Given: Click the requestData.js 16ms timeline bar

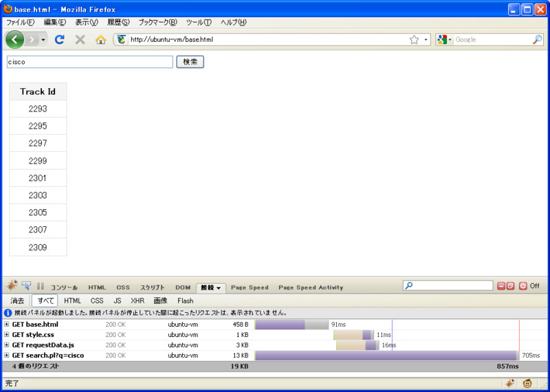Looking at the screenshot, I should coord(357,345).
